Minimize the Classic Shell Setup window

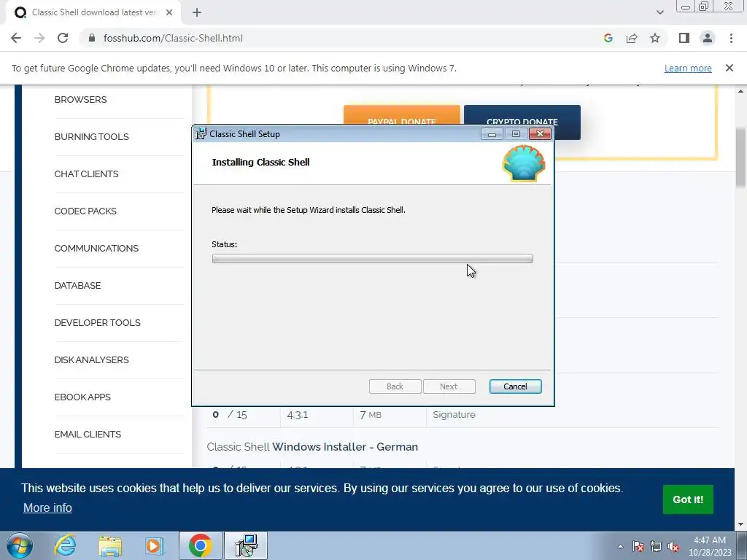click(x=492, y=134)
